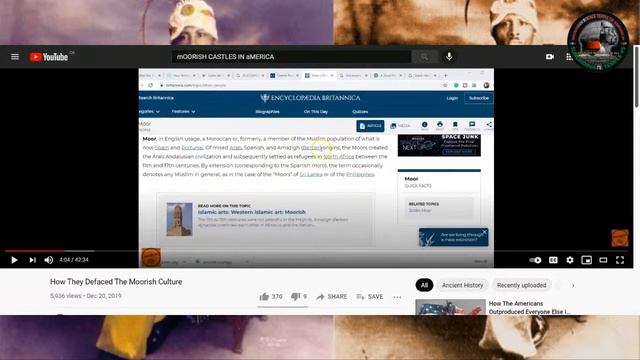The height and width of the screenshot is (360, 640).
Task: Open the create video camera icon
Action: point(550,57)
